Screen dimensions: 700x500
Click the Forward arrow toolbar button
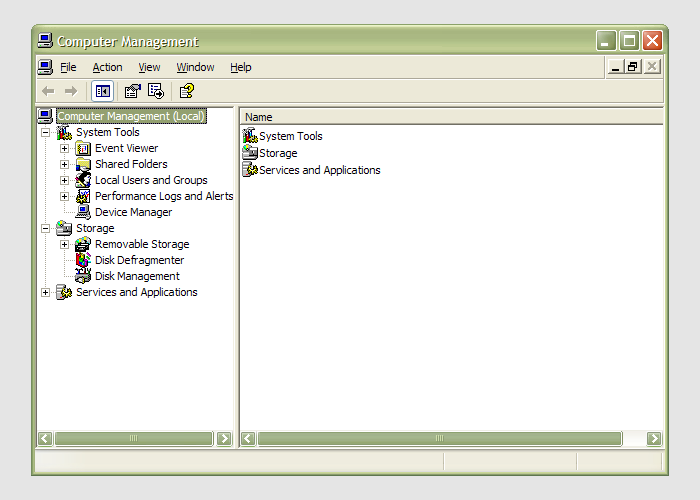(71, 92)
